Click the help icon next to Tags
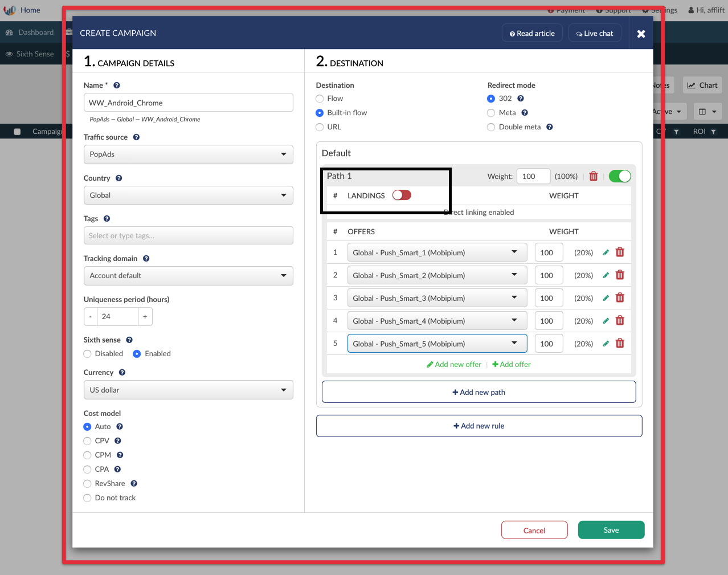This screenshot has height=575, width=728. click(x=107, y=219)
